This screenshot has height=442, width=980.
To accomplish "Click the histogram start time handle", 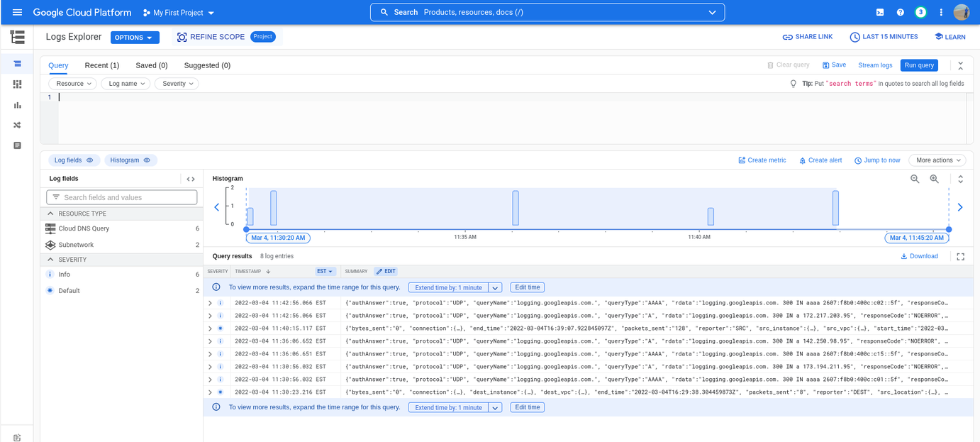I will point(247,229).
